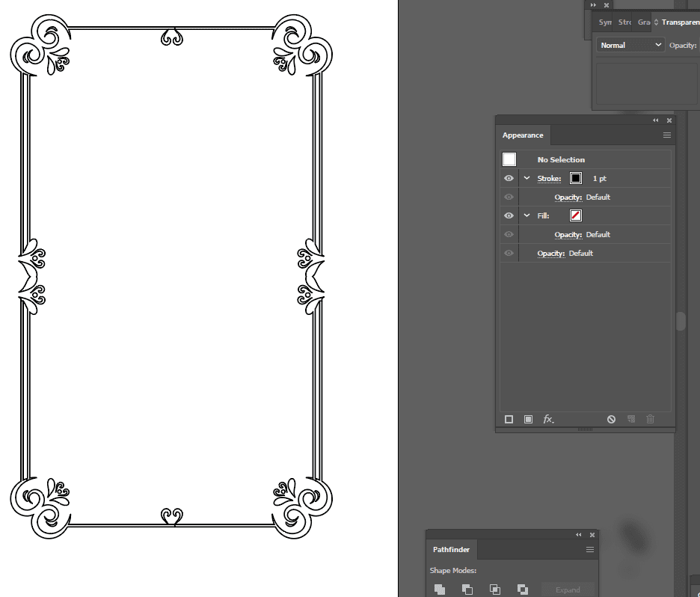Open the Pathfinder panel options menu

pos(590,550)
